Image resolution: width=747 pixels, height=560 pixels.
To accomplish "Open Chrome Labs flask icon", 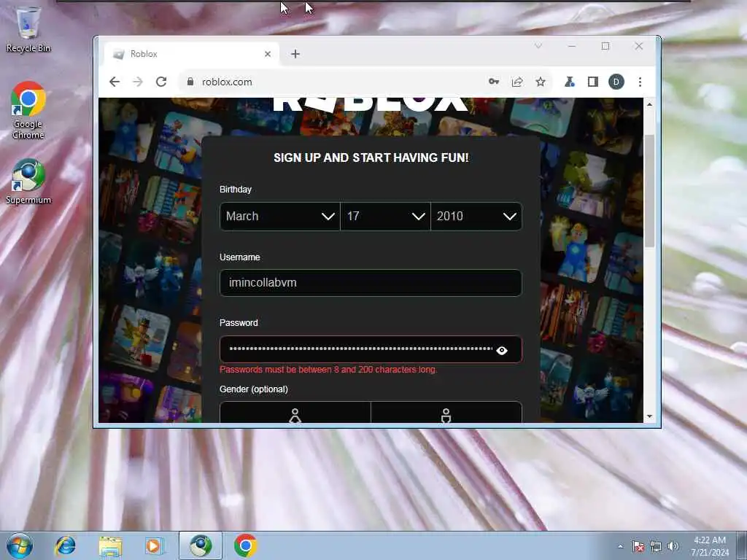I will tap(569, 82).
